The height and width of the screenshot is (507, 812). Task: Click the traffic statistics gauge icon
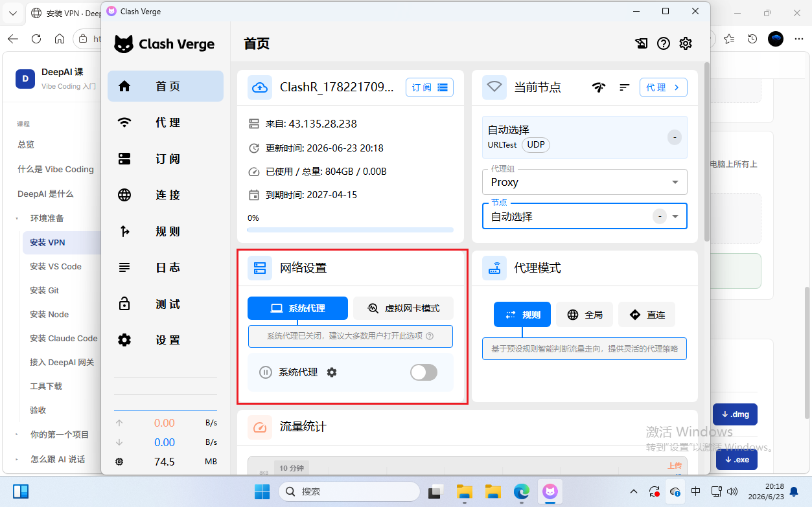point(260,427)
